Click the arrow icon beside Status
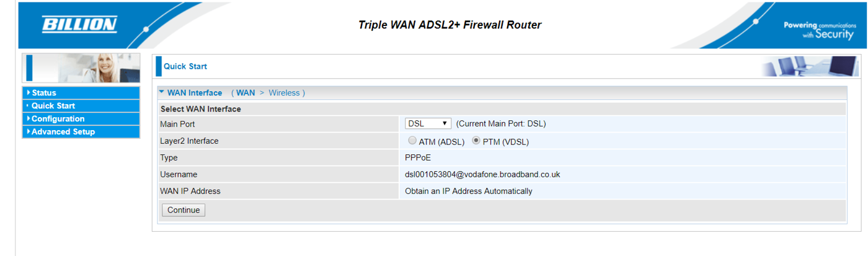Viewport: 868px width, 256px height. pos(29,92)
